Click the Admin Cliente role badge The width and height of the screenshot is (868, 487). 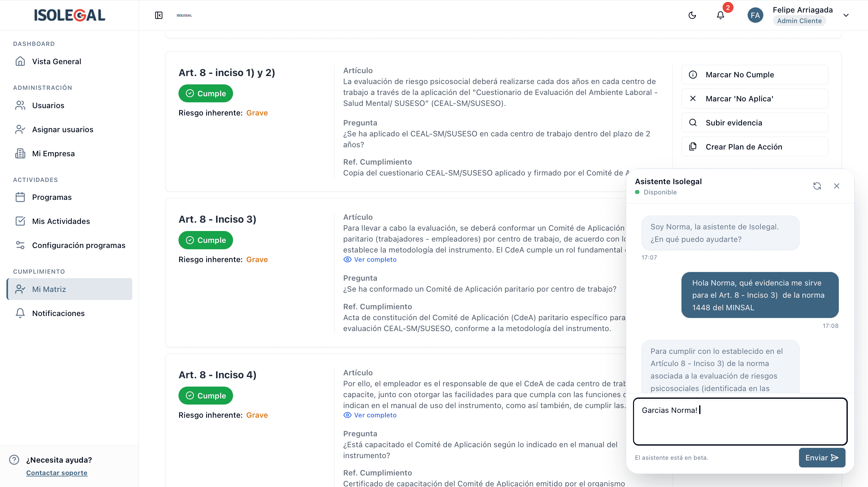coord(799,21)
